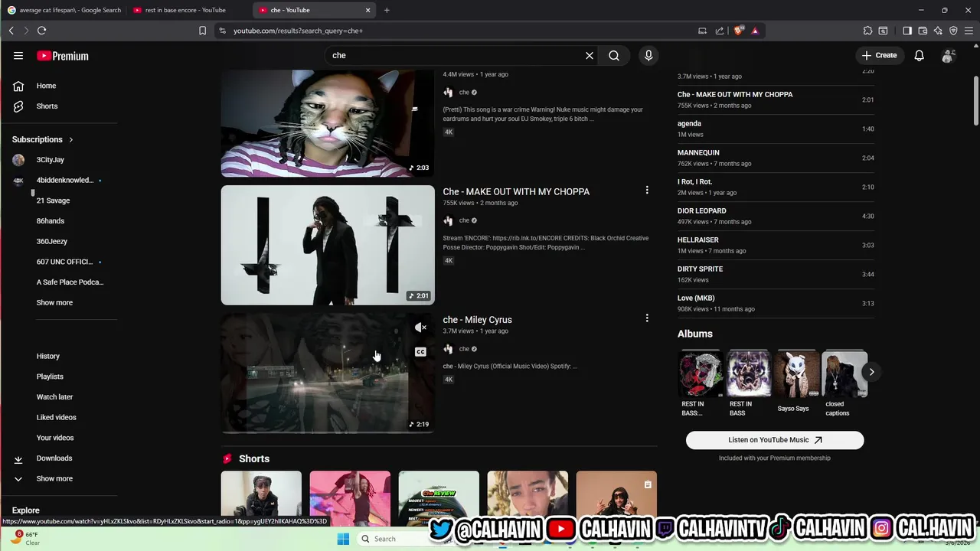This screenshot has width=980, height=551.
Task: Open the browser main menu
Action: (969, 31)
